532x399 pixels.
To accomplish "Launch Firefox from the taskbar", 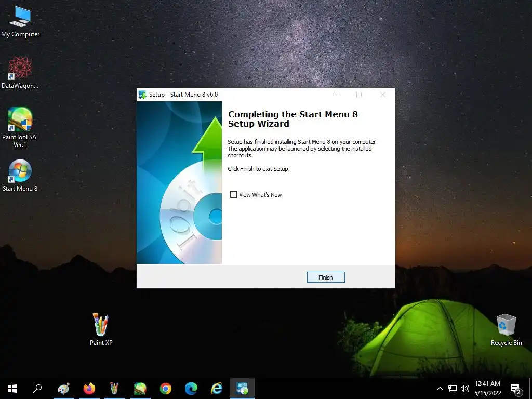I will (x=89, y=389).
